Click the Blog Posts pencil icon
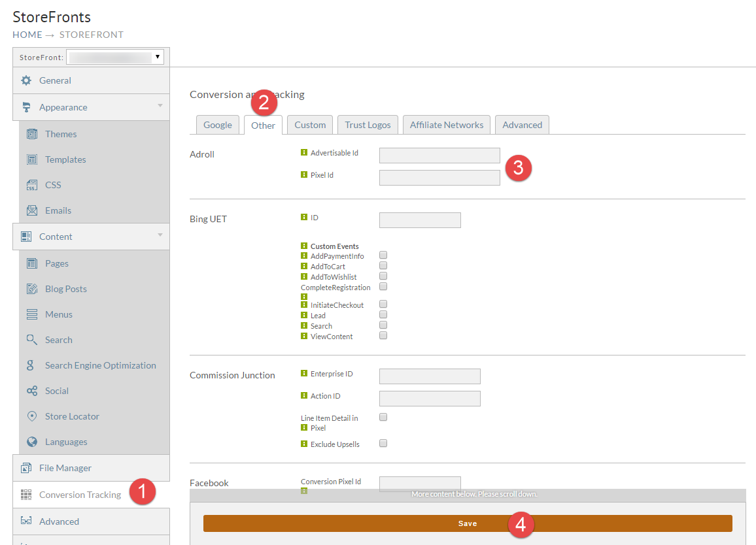This screenshot has width=756, height=545. [32, 289]
